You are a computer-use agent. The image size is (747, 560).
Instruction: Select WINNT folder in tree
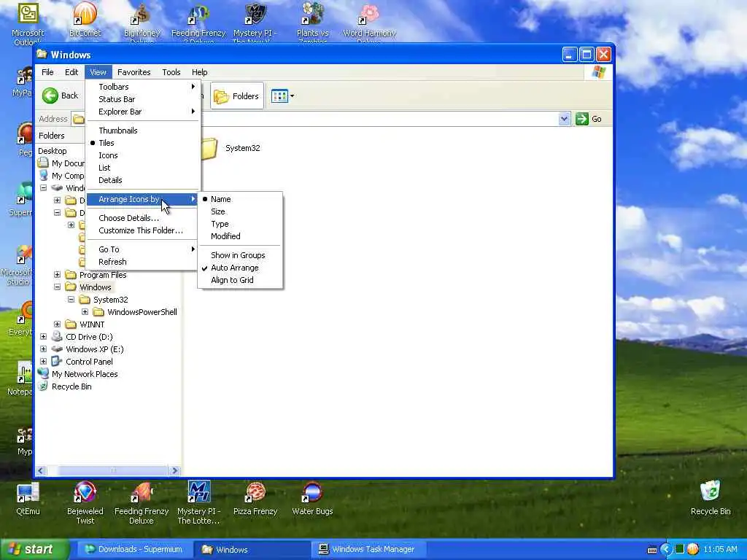coord(92,324)
